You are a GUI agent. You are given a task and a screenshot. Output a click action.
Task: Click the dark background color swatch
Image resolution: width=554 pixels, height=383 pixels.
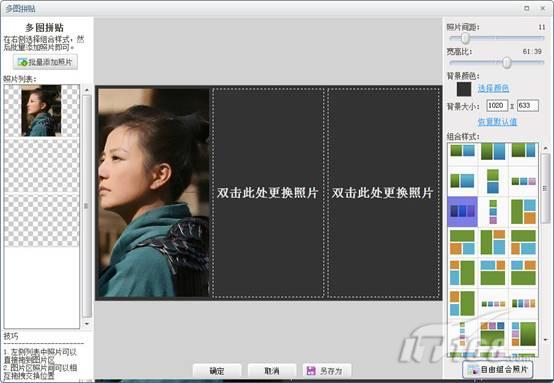coord(464,89)
